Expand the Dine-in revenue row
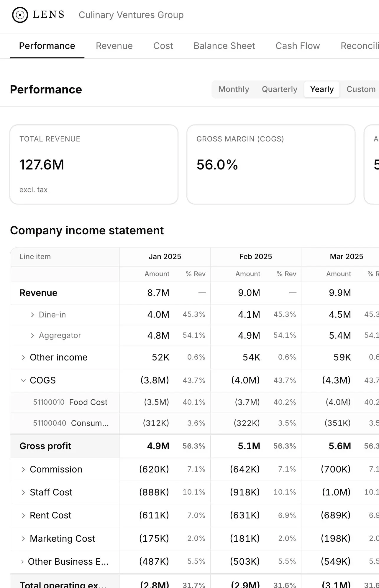Viewport: 379px width, 588px height. [x=32, y=315]
